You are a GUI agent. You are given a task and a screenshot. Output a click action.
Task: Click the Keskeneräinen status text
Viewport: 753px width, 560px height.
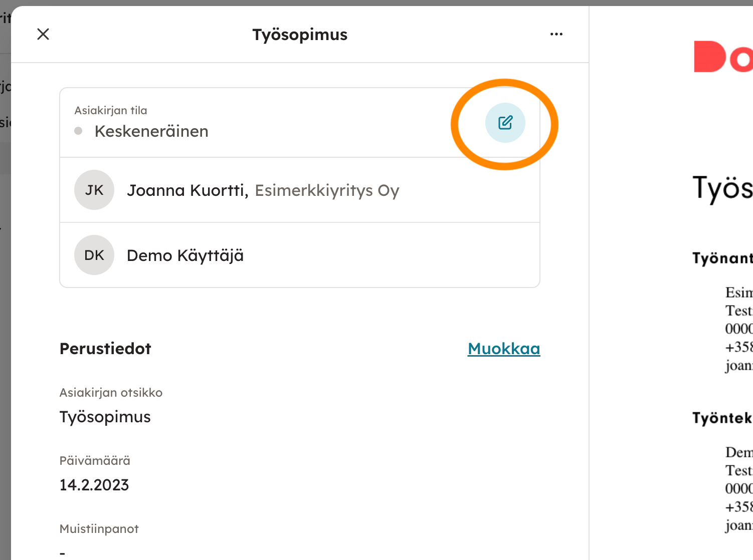coord(151,131)
